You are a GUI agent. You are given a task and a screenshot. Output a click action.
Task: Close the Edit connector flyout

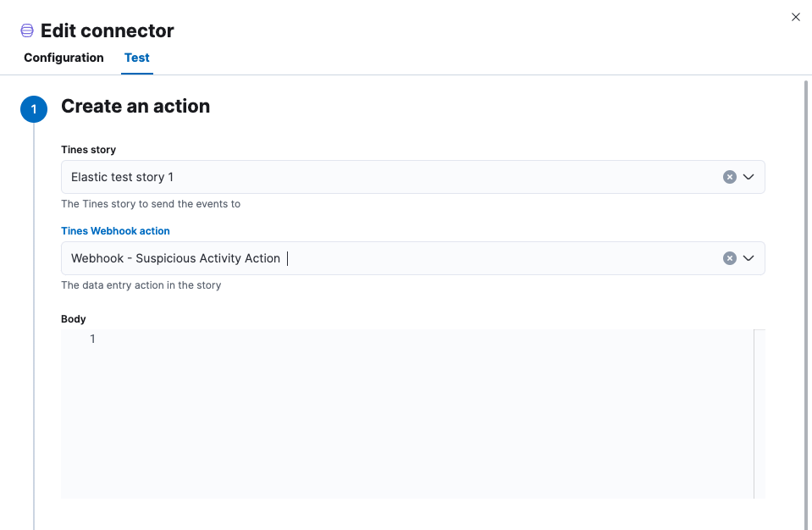[795, 17]
